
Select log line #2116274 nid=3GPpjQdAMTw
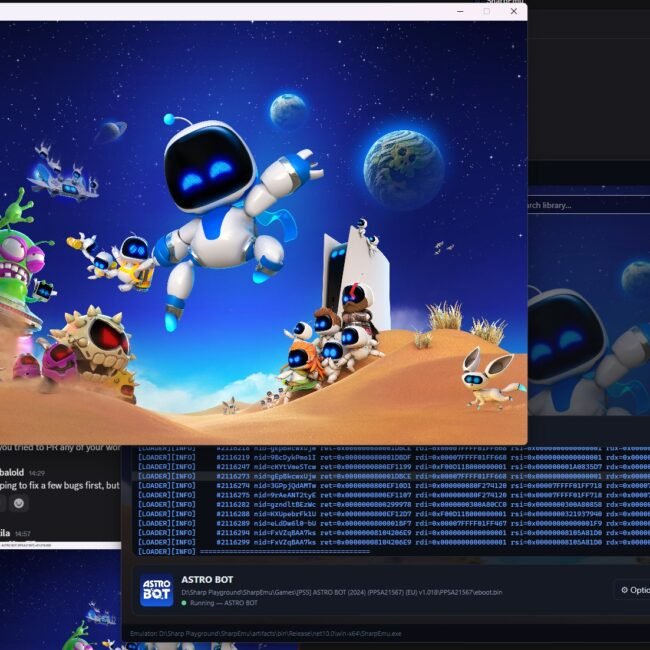[x=393, y=485]
